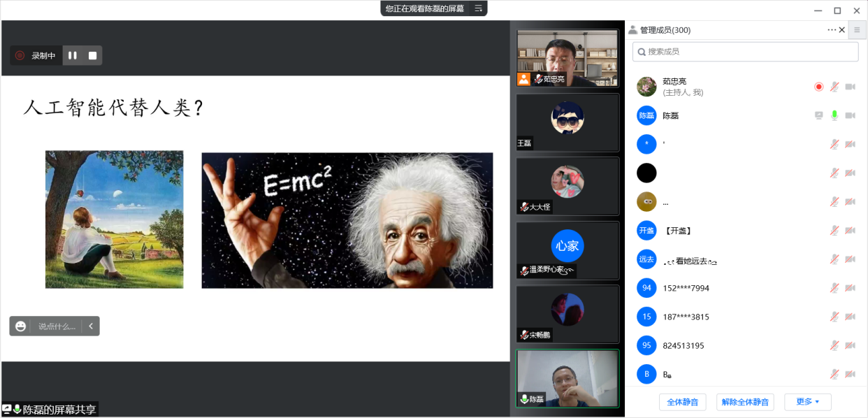This screenshot has height=418, width=868.
Task: Click the screen share icon beside 陈磊
Action: pos(818,115)
